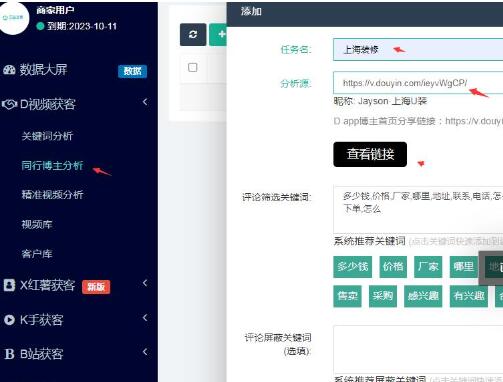Screen dimensions: 503x382
Task: Expand the B站获客 menu chevron
Action: point(145,352)
